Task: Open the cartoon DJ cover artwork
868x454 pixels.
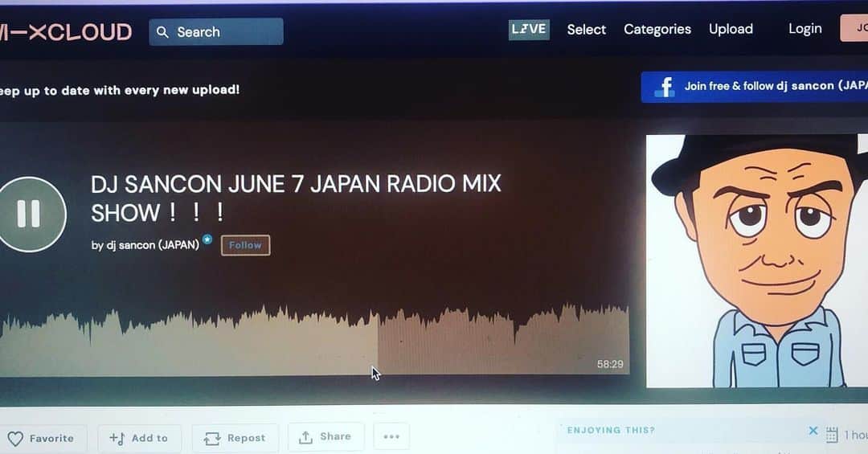Action: click(757, 261)
